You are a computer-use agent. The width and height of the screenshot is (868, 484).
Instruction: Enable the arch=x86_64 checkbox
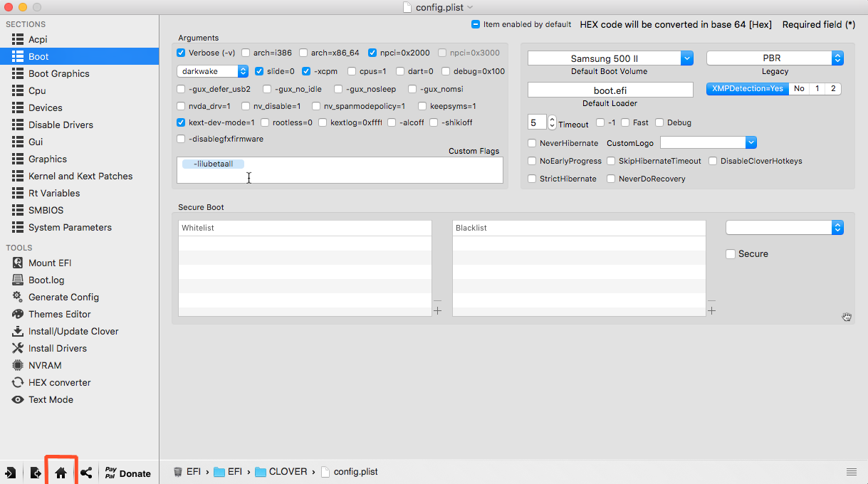tap(303, 53)
